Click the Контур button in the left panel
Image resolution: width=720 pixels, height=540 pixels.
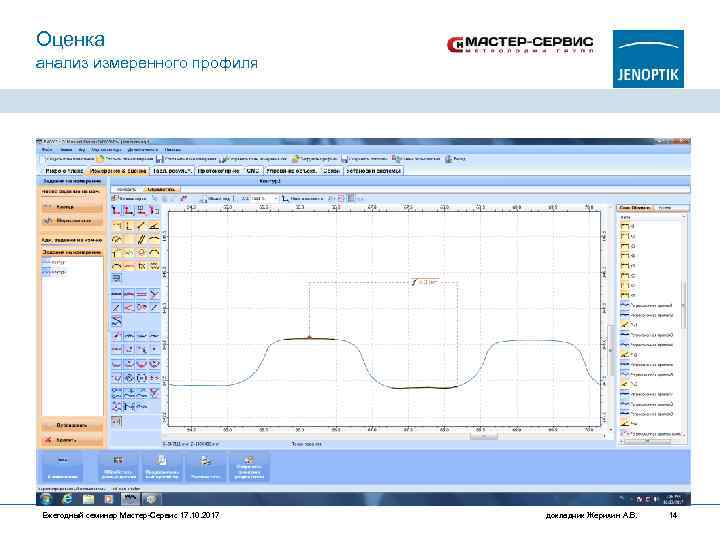pos(71,207)
